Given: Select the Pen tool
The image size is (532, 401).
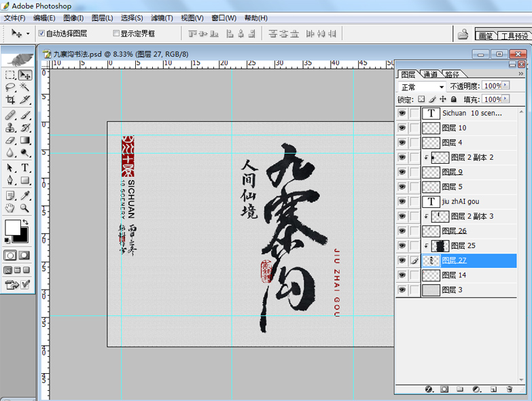Looking at the screenshot, I should tap(10, 180).
